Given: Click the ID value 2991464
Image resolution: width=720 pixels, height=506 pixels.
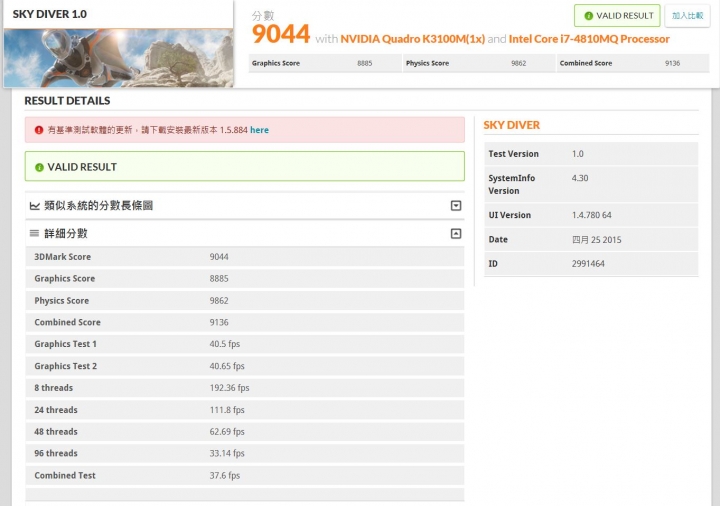Looking at the screenshot, I should coord(588,264).
